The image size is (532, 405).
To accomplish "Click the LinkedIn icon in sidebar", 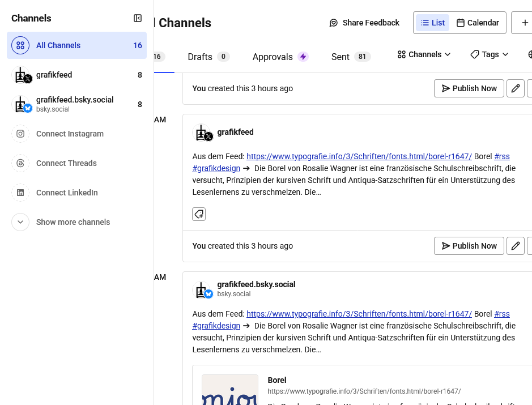I will tap(20, 193).
